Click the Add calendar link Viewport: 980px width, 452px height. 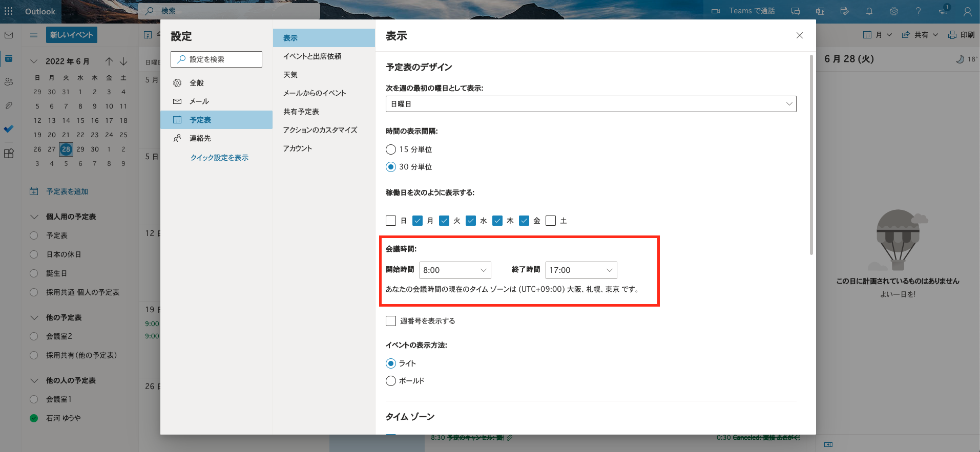[x=67, y=191]
